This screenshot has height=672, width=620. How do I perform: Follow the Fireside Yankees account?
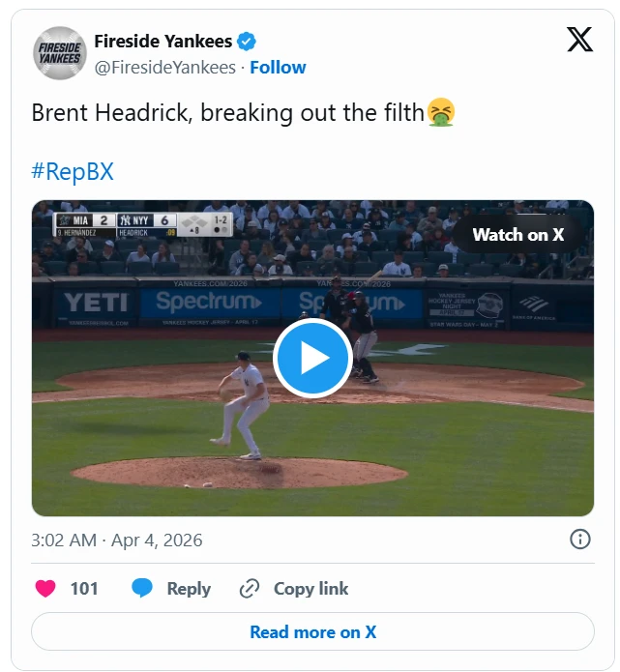pos(278,68)
